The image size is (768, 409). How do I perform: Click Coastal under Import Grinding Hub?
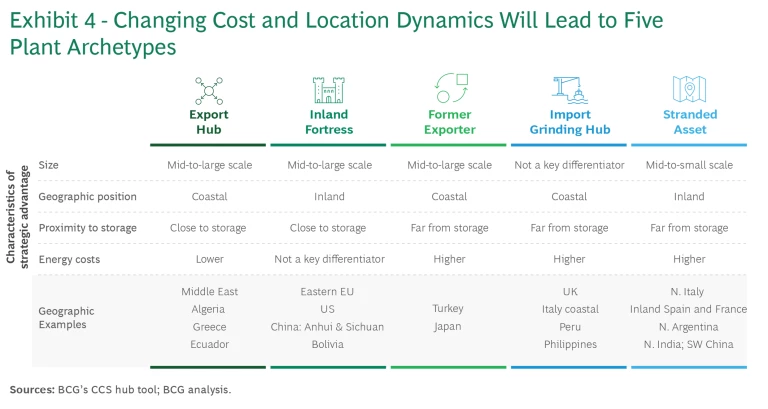[x=569, y=196]
